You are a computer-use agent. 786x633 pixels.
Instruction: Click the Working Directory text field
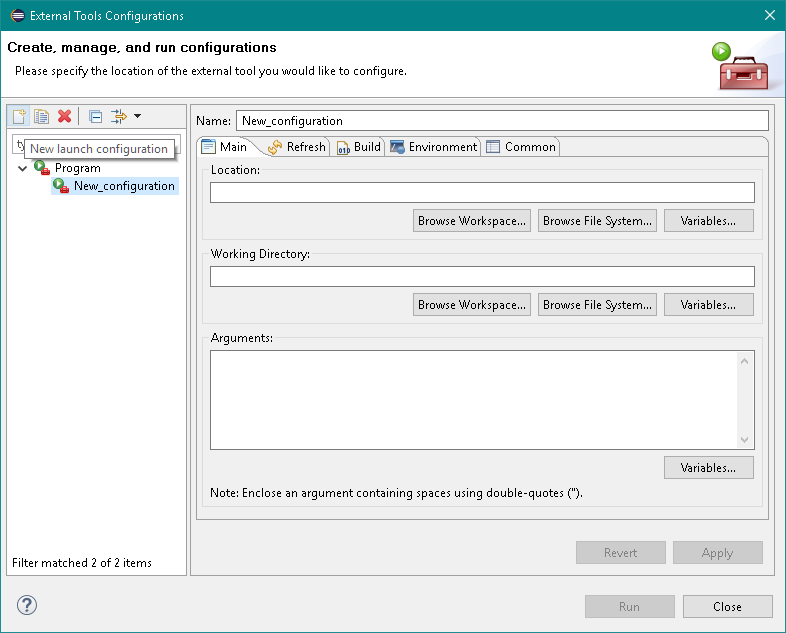point(482,277)
